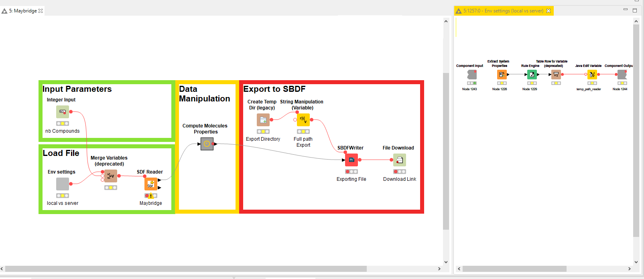This screenshot has height=279, width=644.
Task: Click the Merge Variables node icon
Action: [111, 176]
